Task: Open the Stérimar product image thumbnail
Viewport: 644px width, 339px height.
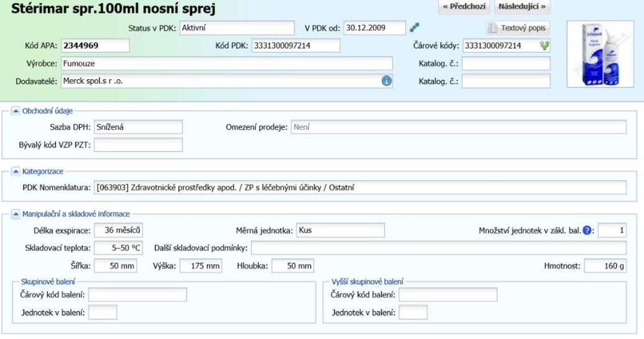Action: pos(600,54)
